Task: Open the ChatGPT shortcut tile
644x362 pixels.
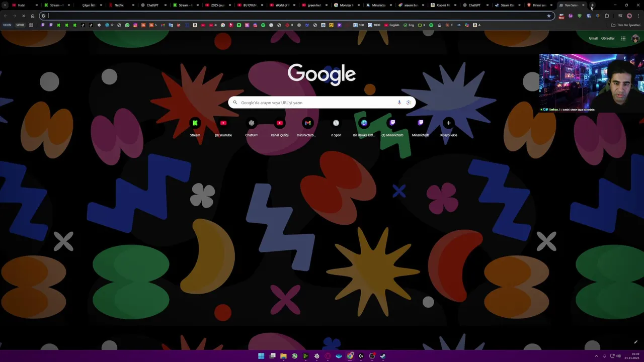Action: (251, 127)
